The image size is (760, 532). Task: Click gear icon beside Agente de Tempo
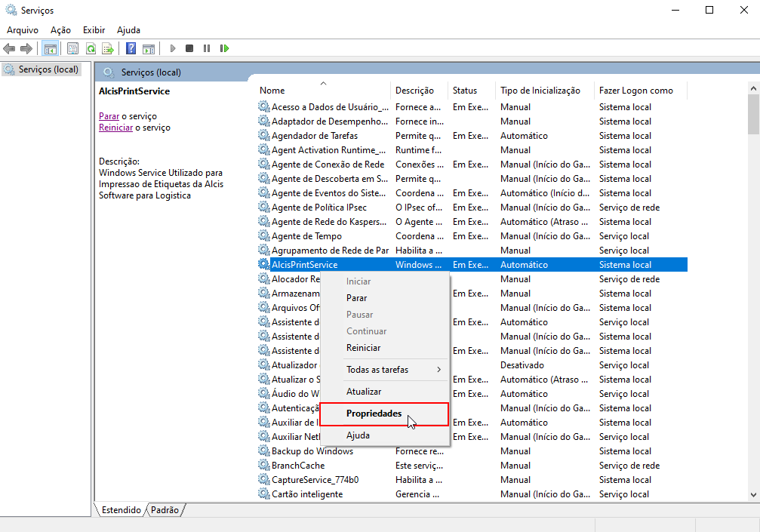point(263,236)
